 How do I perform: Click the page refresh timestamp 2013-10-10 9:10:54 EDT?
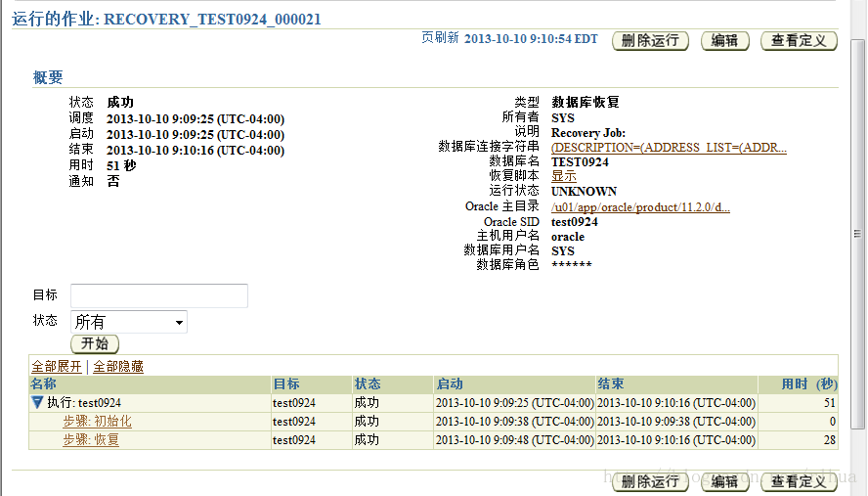point(531,39)
